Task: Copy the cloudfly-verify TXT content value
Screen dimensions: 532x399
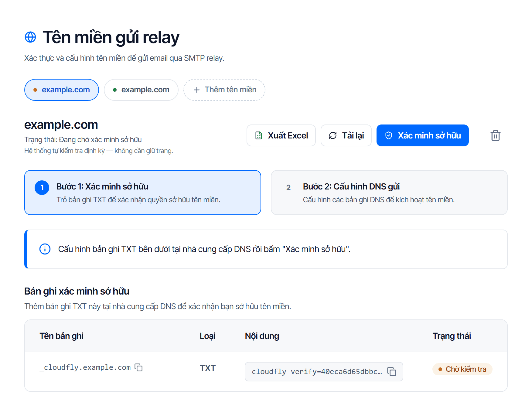Action: (x=392, y=371)
